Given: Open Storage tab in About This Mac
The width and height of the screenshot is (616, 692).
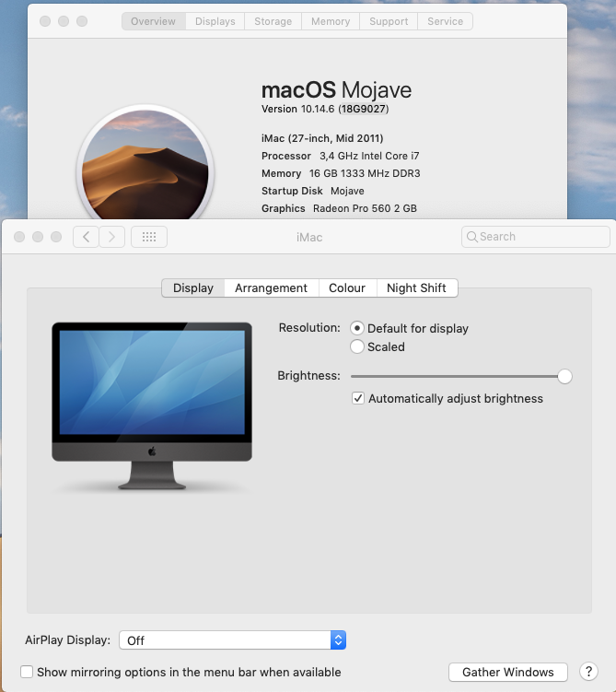Looking at the screenshot, I should pos(273,21).
